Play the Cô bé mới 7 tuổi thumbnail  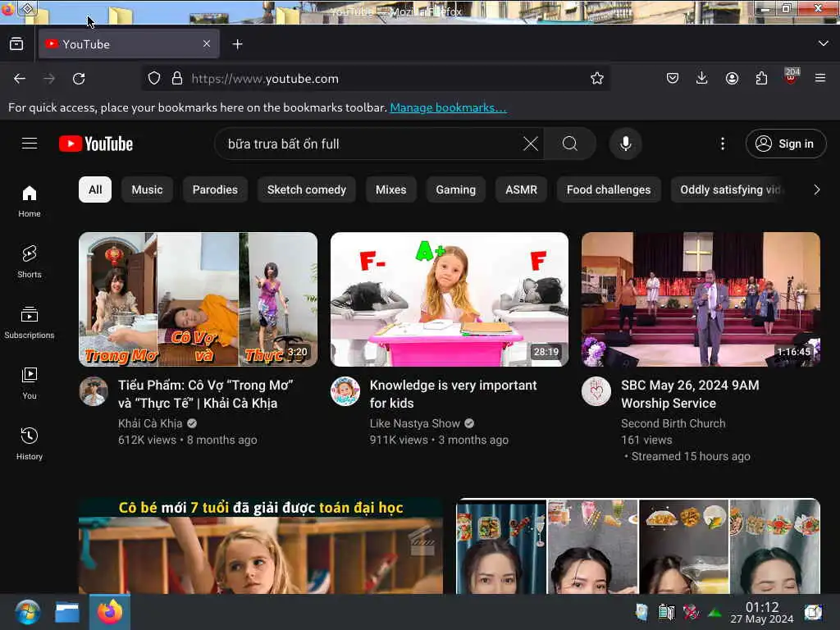point(261,546)
